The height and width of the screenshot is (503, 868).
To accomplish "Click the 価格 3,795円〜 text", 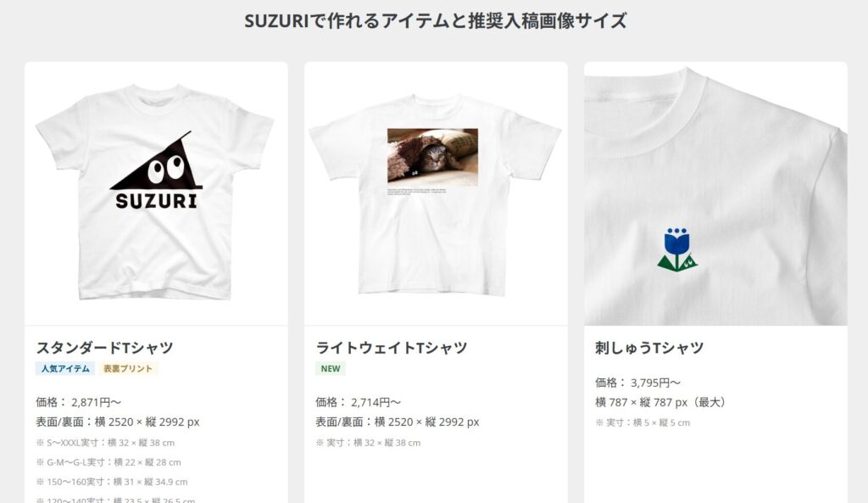I will point(637,383).
